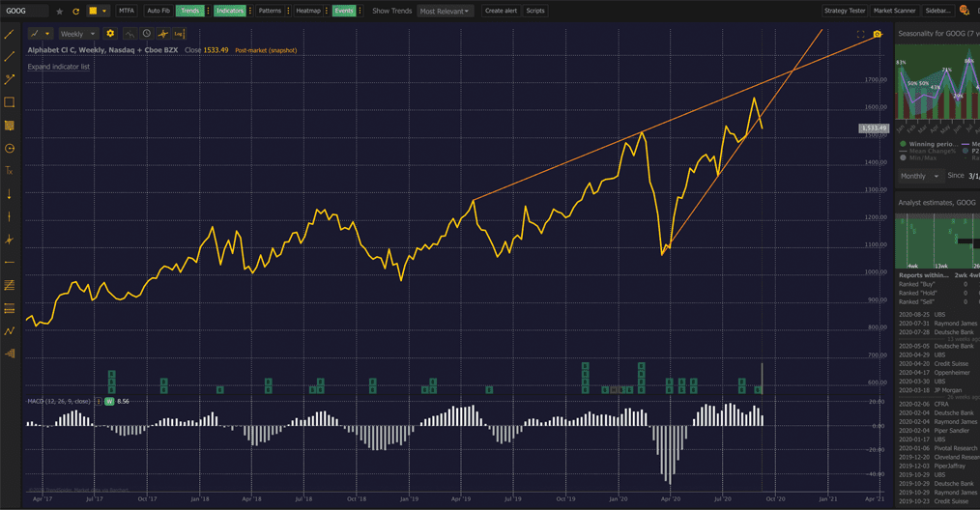Select the arrow line drawing tool
Viewport: 980px width, 510px height.
[x=9, y=79]
